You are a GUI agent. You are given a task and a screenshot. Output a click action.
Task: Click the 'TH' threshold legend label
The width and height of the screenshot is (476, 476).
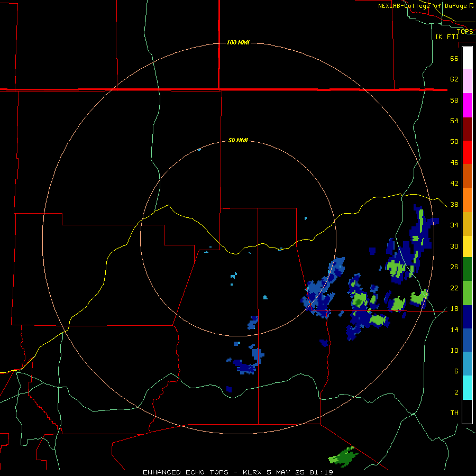click(454, 413)
